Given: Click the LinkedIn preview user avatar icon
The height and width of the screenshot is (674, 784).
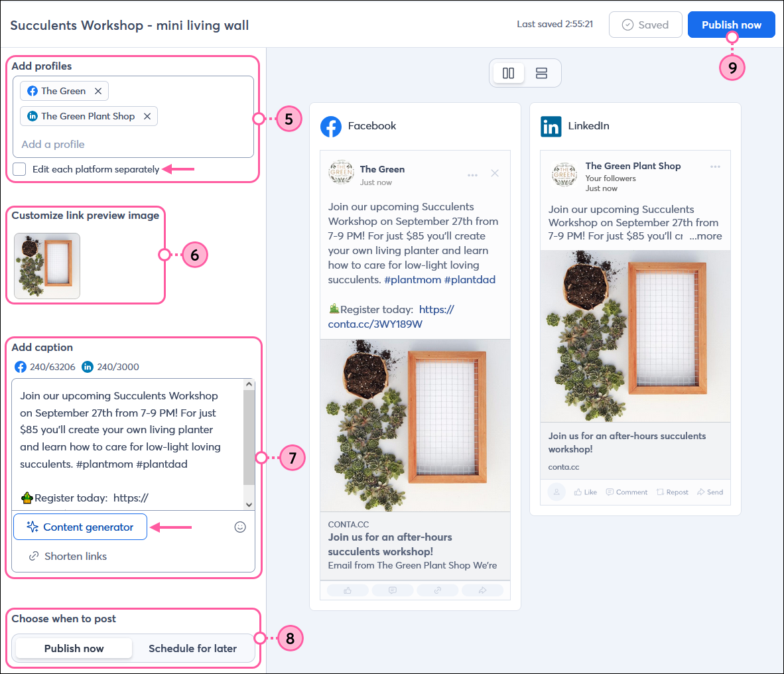Looking at the screenshot, I should click(x=556, y=492).
